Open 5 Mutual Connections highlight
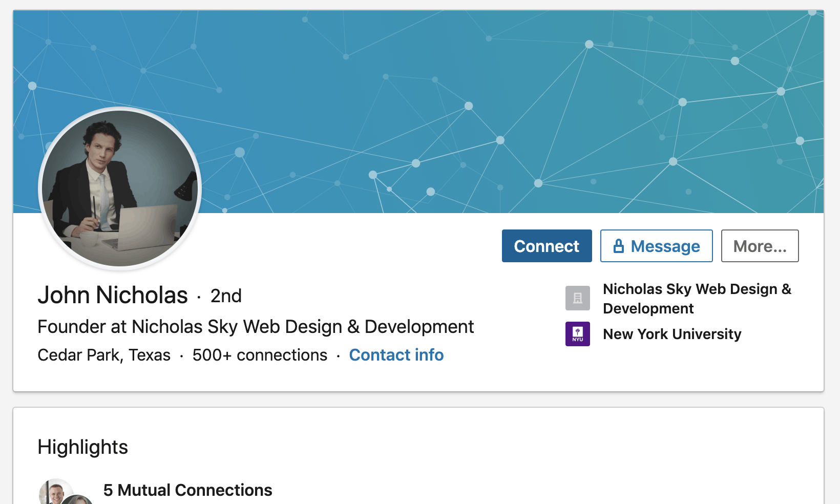The height and width of the screenshot is (504, 840). tap(187, 490)
